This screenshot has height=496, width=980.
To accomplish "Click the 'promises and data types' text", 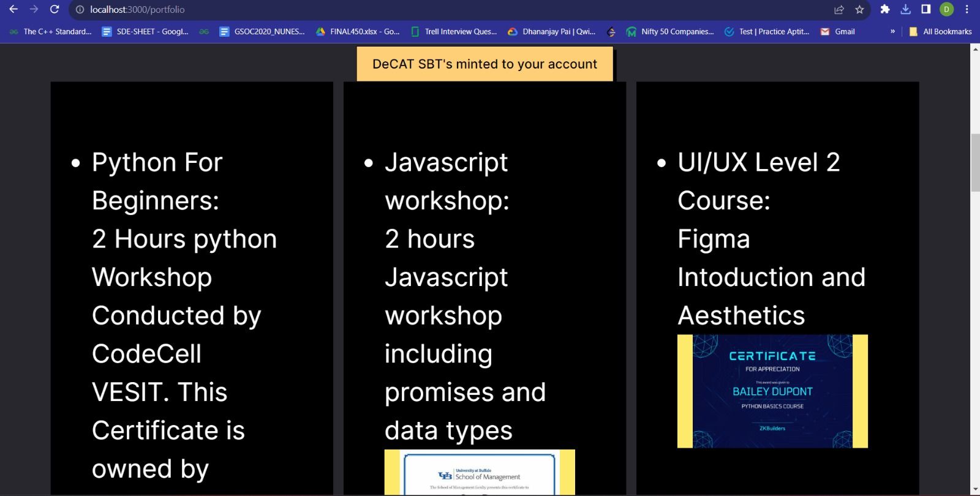I will click(x=465, y=411).
